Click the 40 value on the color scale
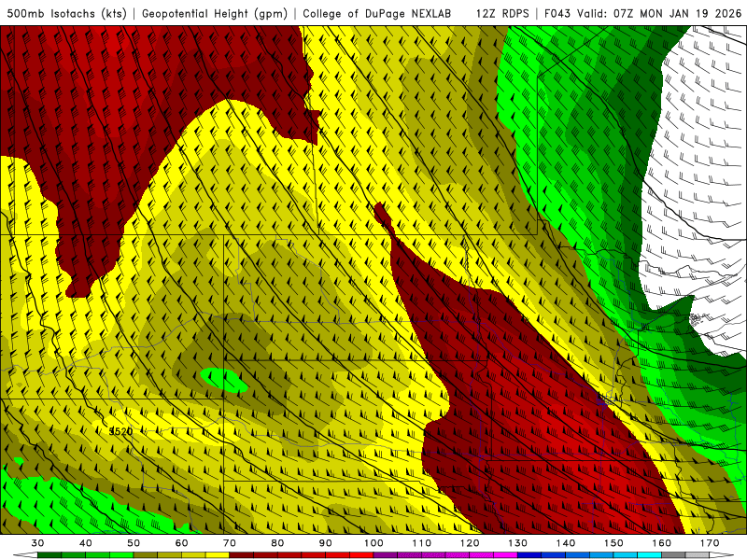 (86, 543)
